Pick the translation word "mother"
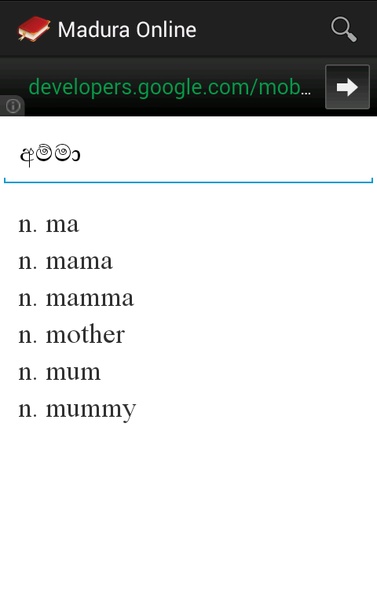 click(x=85, y=334)
